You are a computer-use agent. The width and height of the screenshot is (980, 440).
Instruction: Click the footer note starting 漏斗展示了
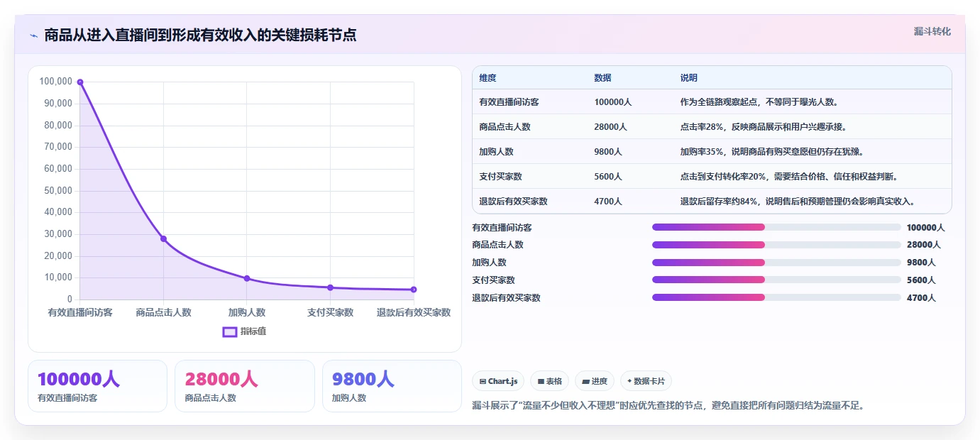[x=668, y=406]
